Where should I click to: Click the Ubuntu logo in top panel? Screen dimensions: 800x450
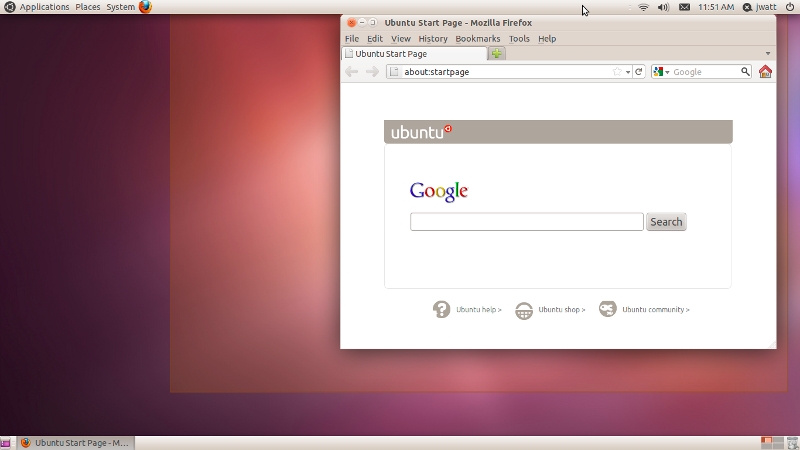click(10, 7)
